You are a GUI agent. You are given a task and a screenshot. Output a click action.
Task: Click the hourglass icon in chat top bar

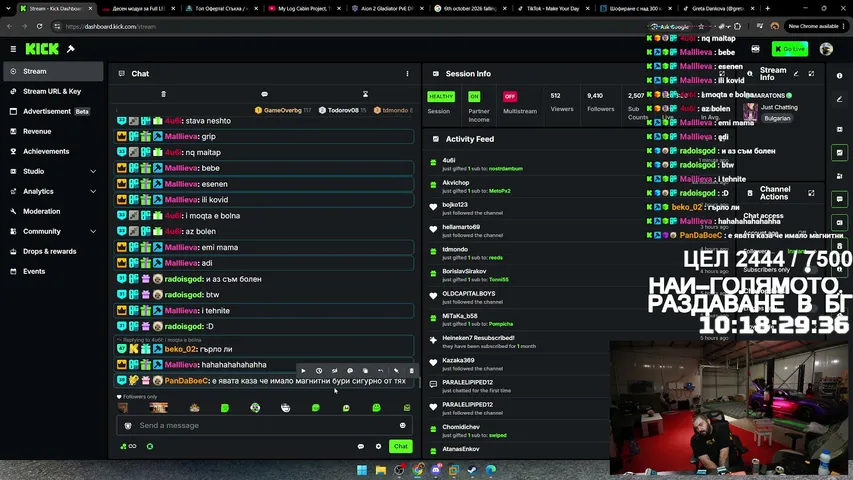tap(365, 94)
